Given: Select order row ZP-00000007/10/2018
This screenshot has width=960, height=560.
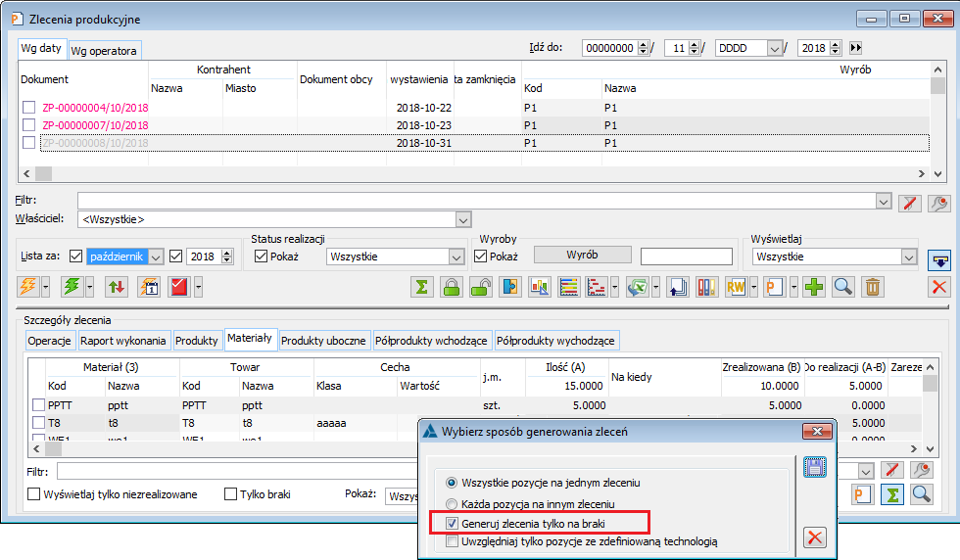Looking at the screenshot, I should tap(95, 125).
